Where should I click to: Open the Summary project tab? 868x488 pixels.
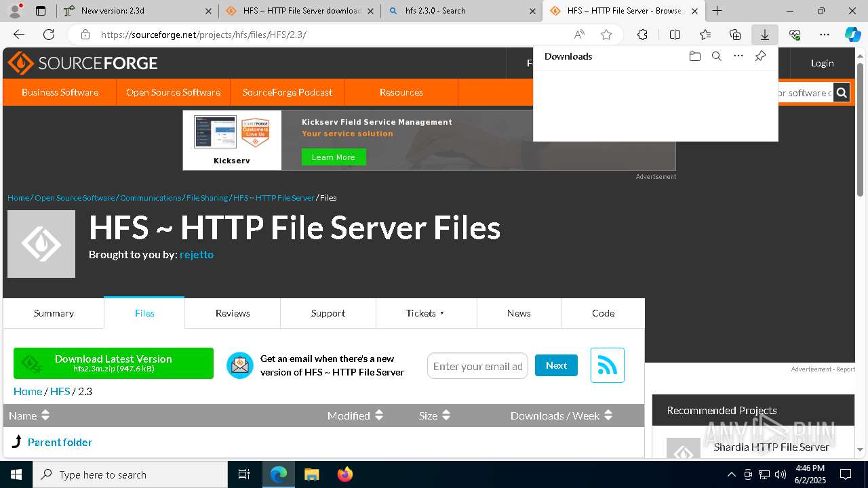tap(54, 313)
